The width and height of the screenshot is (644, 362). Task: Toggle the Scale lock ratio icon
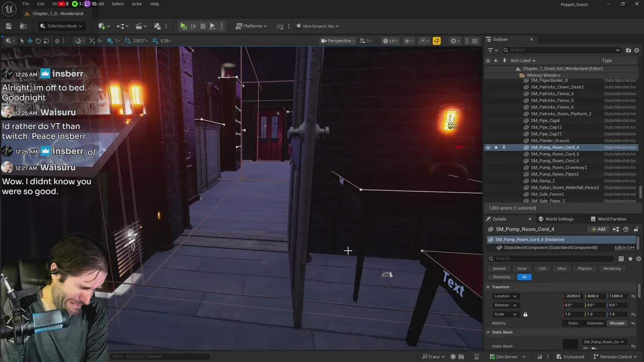click(x=525, y=314)
